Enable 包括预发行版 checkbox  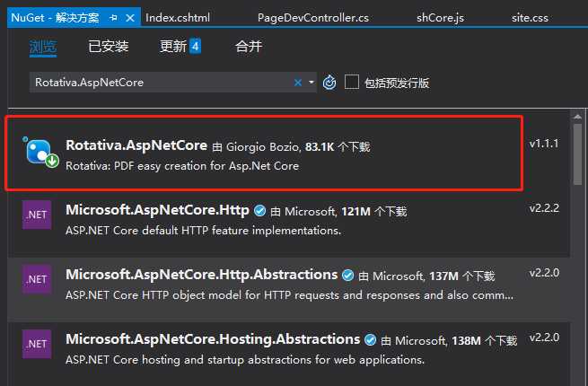(x=352, y=83)
